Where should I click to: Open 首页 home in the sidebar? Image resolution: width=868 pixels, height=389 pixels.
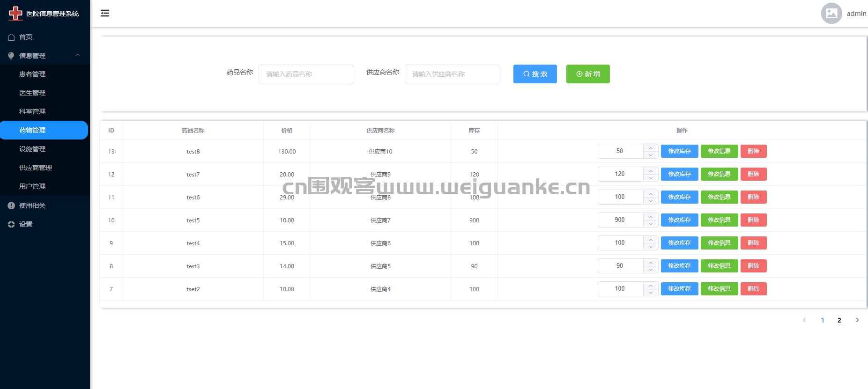(26, 37)
